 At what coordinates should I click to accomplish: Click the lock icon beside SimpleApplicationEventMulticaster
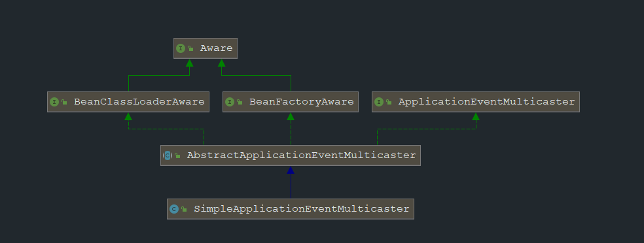coord(184,209)
